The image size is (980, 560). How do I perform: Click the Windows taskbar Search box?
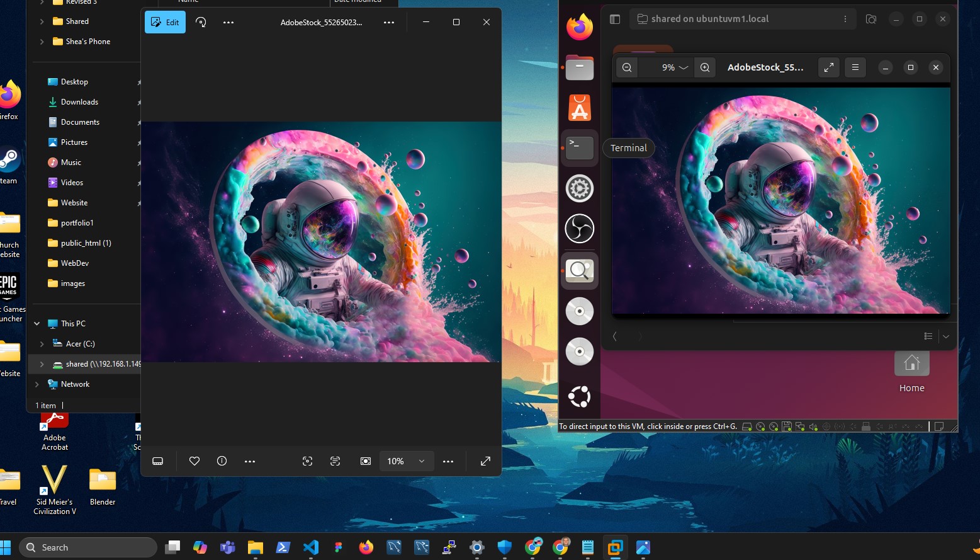click(x=88, y=547)
